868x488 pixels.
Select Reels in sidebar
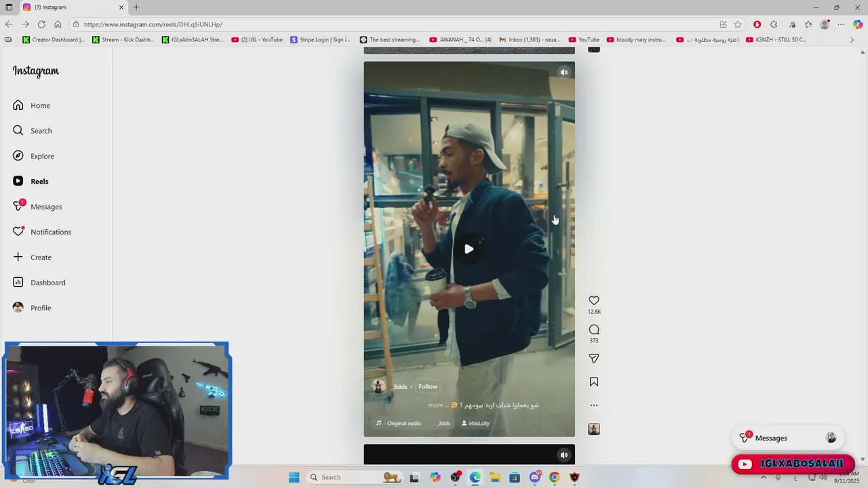[31, 181]
